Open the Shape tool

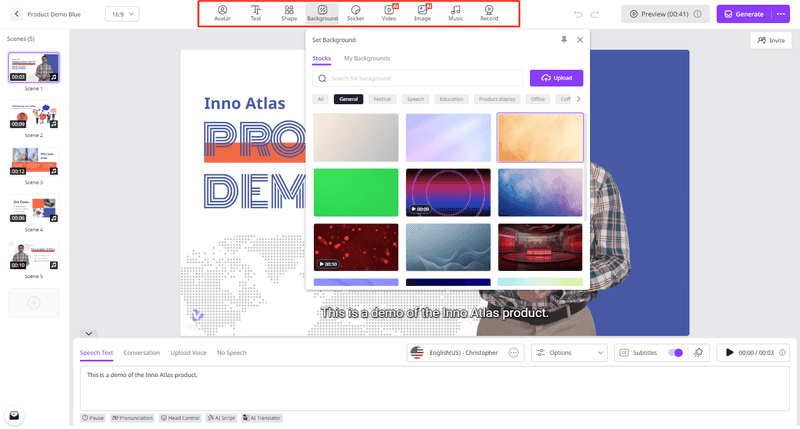pyautogui.click(x=289, y=13)
